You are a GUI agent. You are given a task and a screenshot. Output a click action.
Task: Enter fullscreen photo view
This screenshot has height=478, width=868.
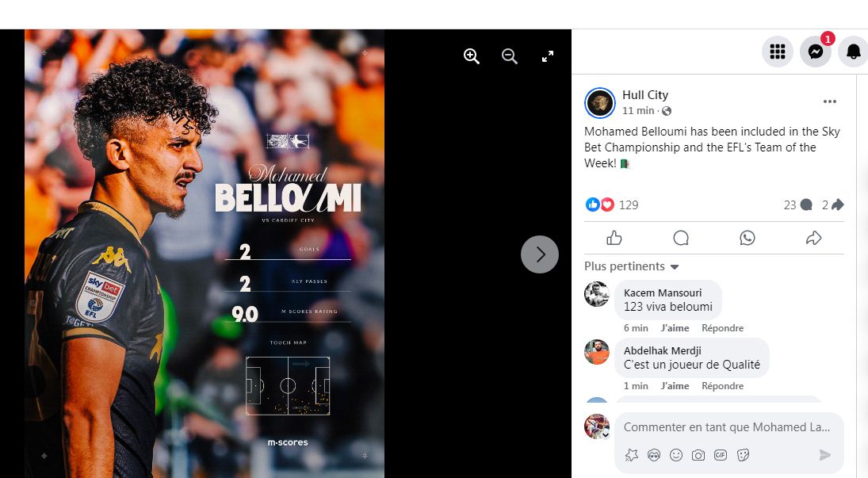[548, 56]
